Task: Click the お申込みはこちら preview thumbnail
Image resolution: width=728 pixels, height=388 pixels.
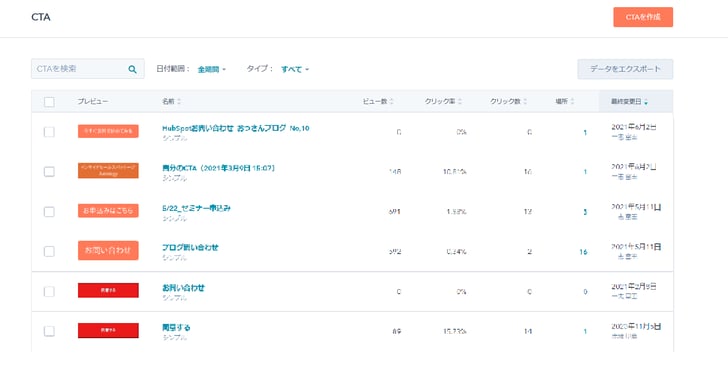Action: (108, 211)
